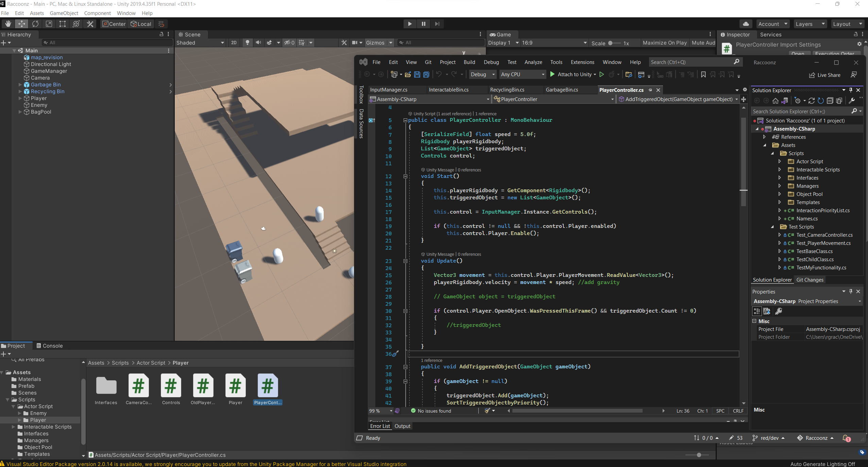Image resolution: width=868 pixels, height=467 pixels.
Task: Click Unity Pause button
Action: point(423,24)
